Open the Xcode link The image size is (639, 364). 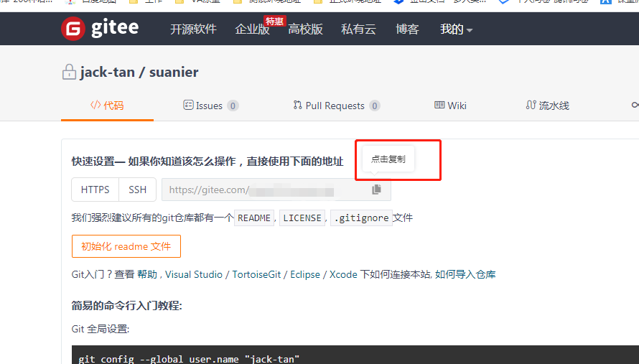pos(343,274)
